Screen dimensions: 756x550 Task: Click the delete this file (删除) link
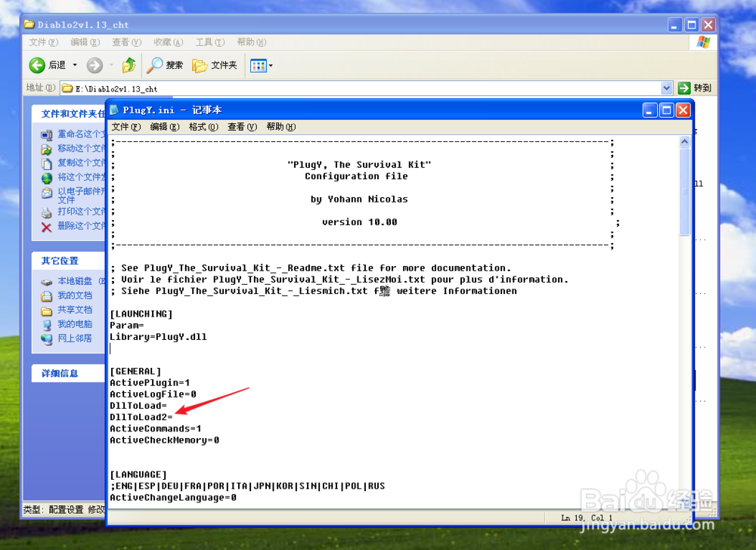click(81, 226)
